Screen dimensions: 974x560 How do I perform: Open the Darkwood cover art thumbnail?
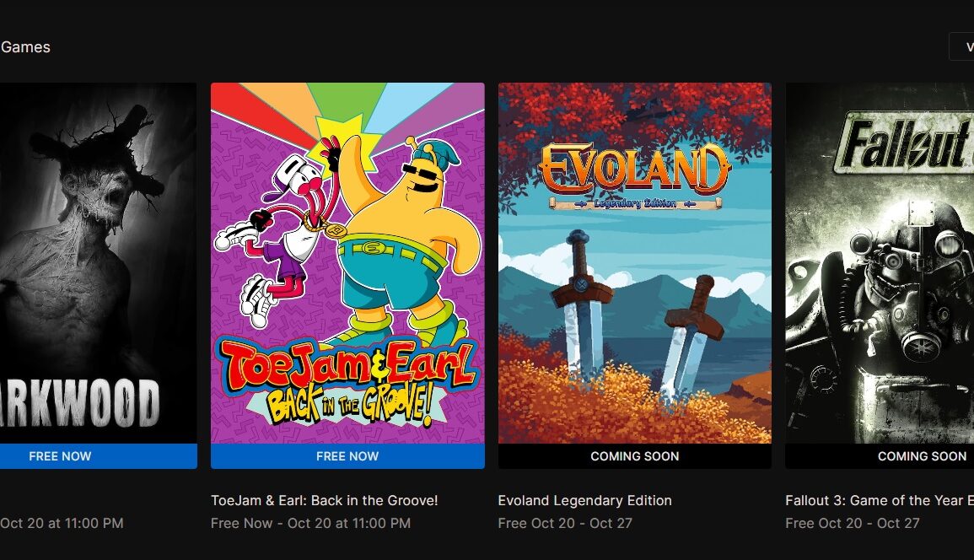[98, 263]
